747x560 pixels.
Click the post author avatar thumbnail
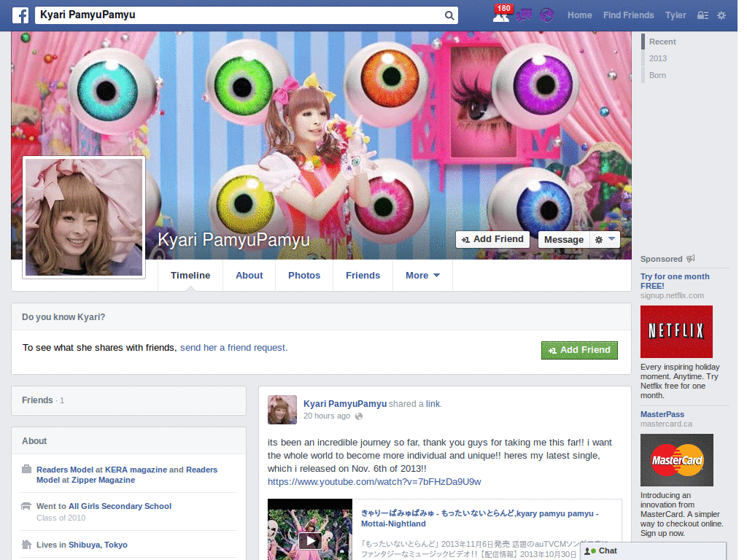pos(282,410)
